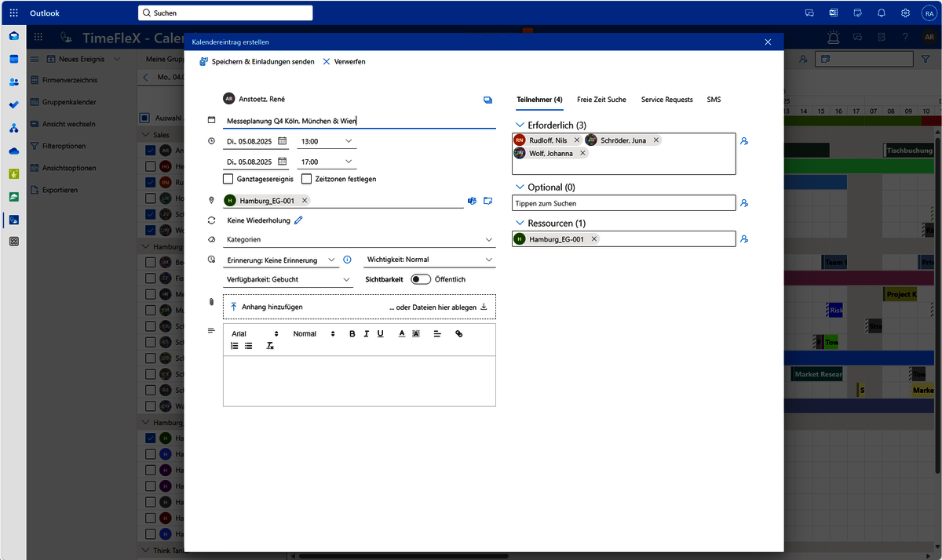The height and width of the screenshot is (560, 942).
Task: Open the People app in the left rail
Action: pos(13,82)
